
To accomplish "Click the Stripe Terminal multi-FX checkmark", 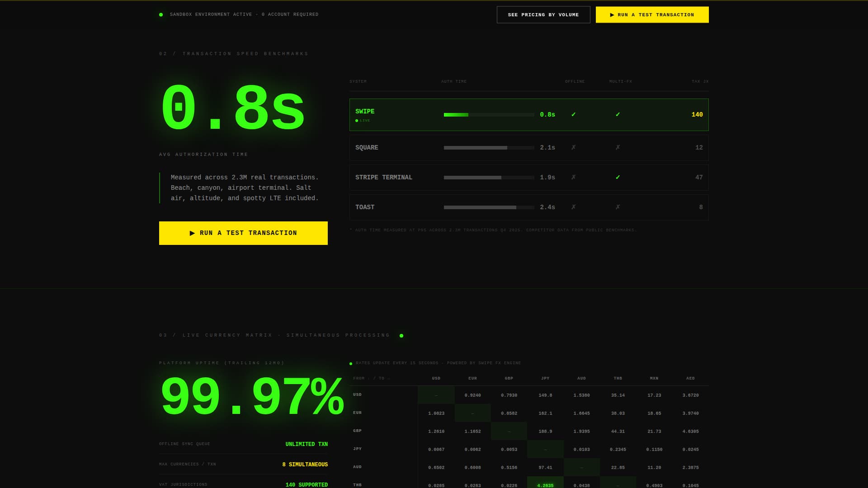I will [x=618, y=178].
